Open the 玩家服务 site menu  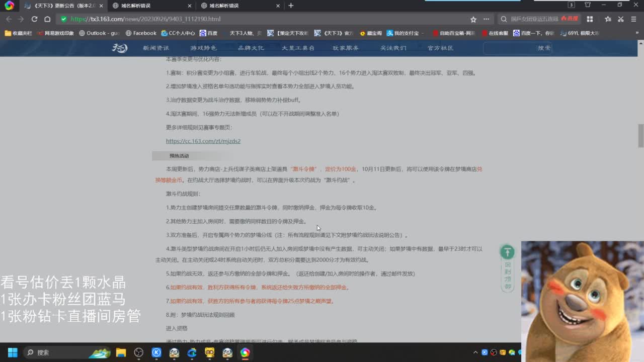tap(346, 48)
